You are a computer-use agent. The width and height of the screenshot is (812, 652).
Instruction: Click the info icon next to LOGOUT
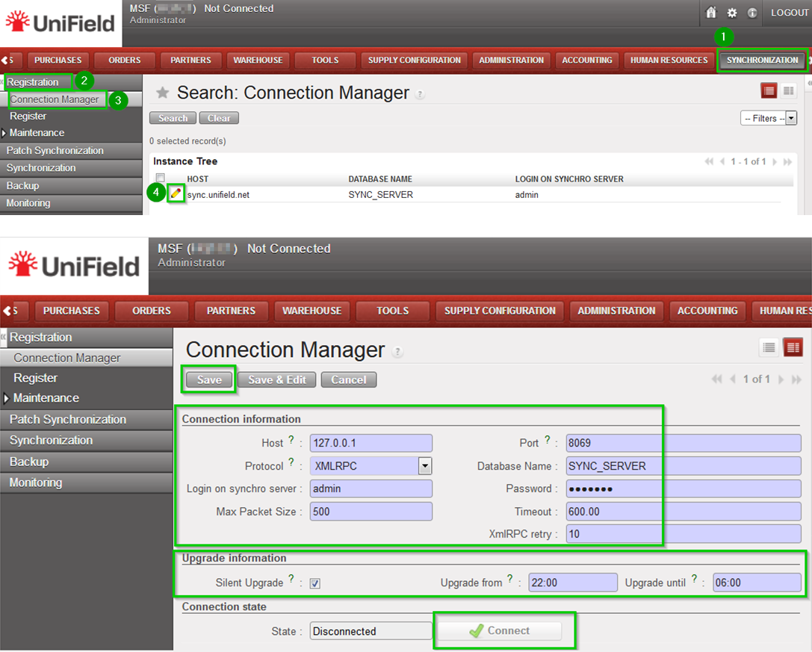[x=752, y=13]
